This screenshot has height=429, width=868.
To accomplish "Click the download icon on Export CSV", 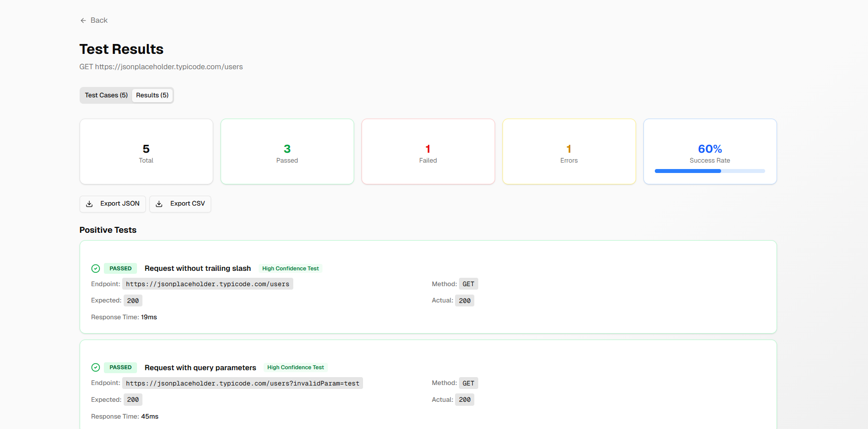I will click(x=159, y=204).
